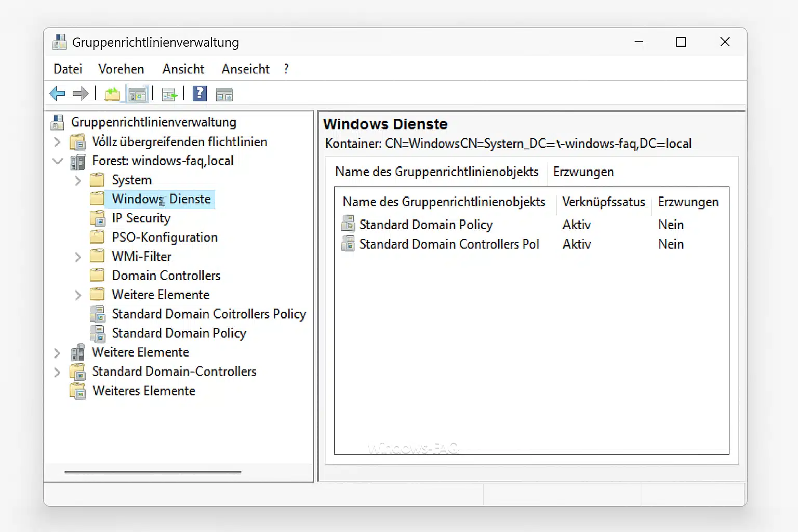Image resolution: width=798 pixels, height=532 pixels.
Task: Open the Ansicht menu
Action: tap(183, 69)
